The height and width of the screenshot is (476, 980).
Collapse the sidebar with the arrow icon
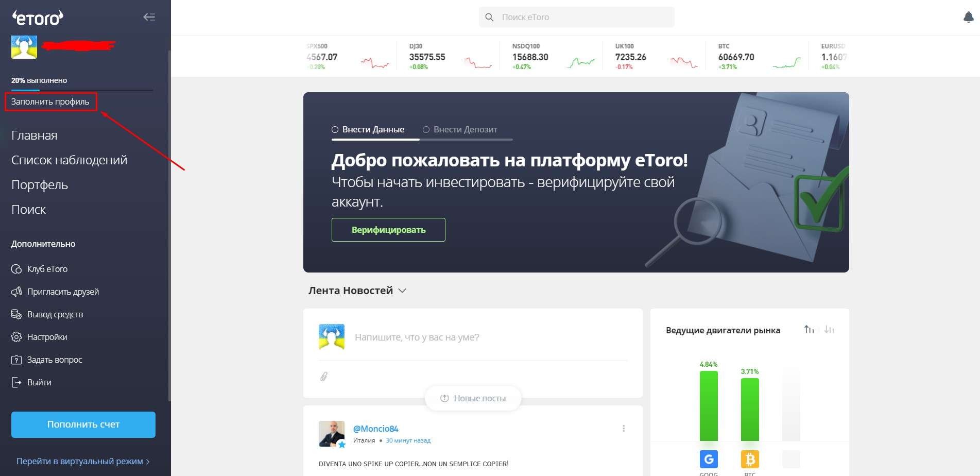(149, 17)
